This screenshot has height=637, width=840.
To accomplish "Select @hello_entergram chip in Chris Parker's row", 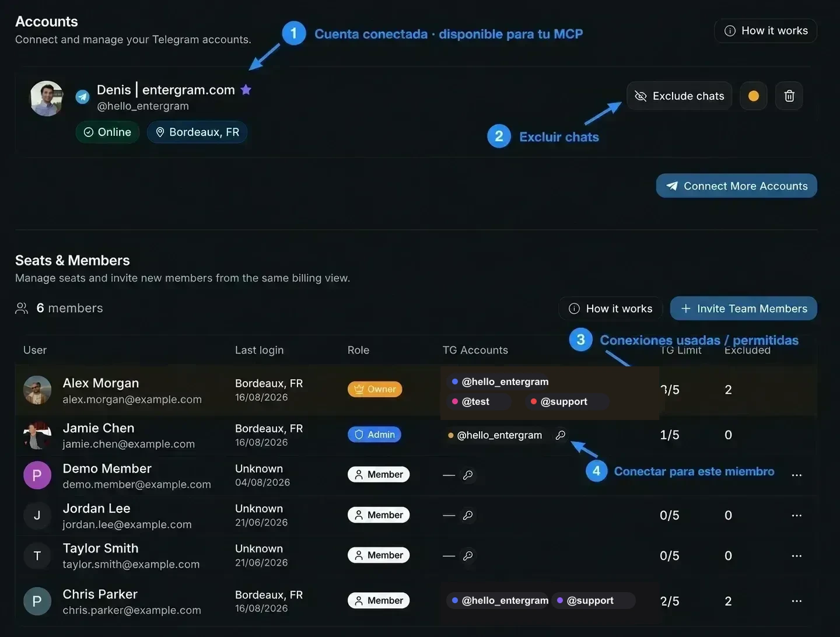I will (499, 601).
